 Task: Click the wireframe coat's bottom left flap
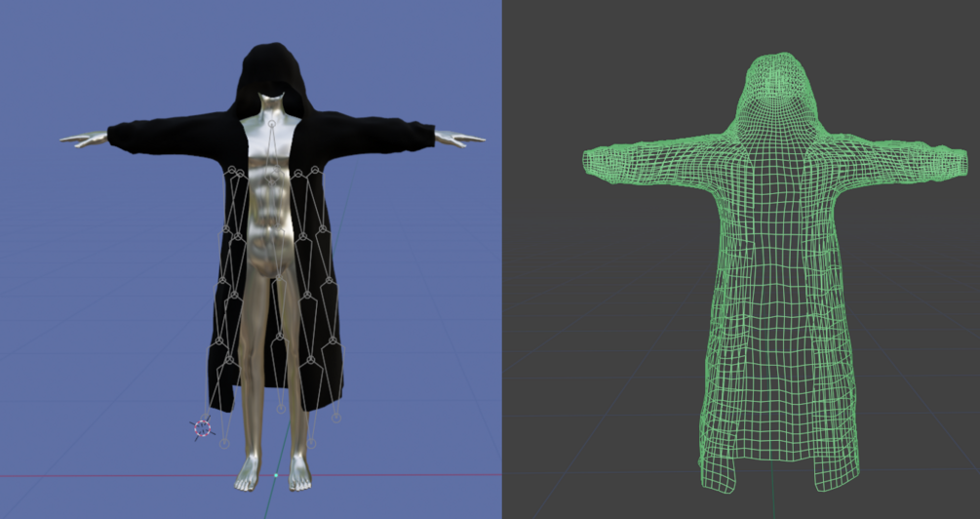719,469
